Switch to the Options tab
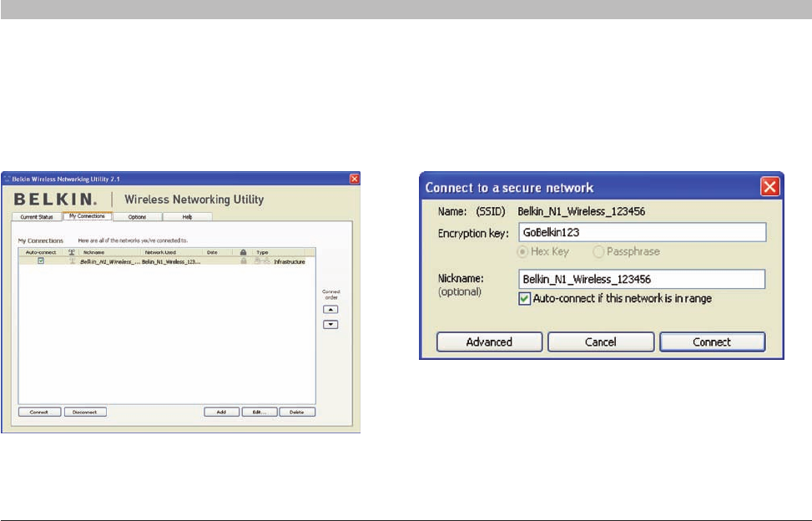 point(137,217)
